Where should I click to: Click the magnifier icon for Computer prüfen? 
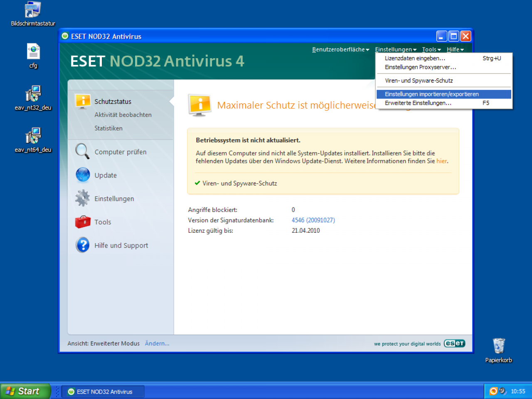(82, 151)
